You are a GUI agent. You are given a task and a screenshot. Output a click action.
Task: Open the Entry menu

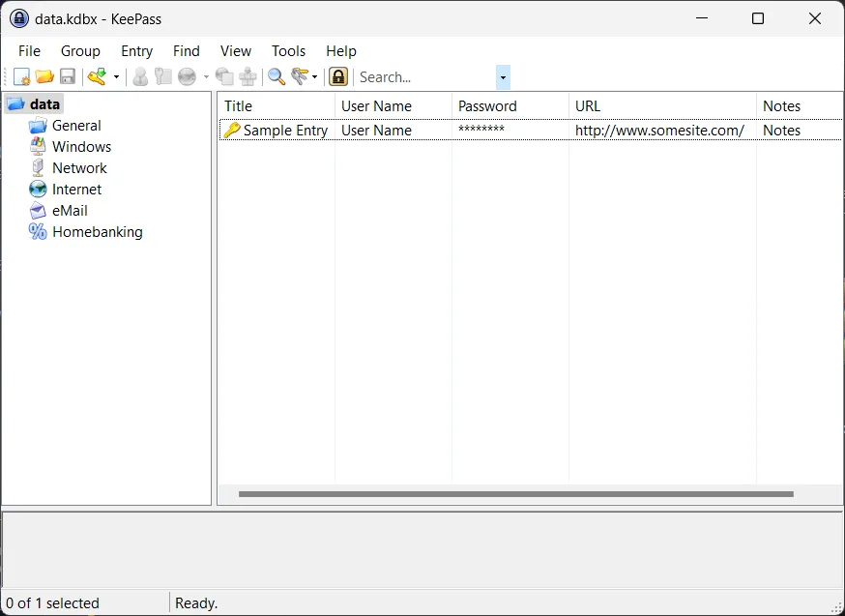point(137,51)
